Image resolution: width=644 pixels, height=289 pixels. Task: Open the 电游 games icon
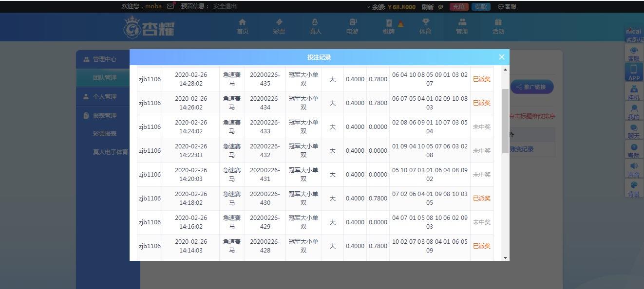point(353,22)
